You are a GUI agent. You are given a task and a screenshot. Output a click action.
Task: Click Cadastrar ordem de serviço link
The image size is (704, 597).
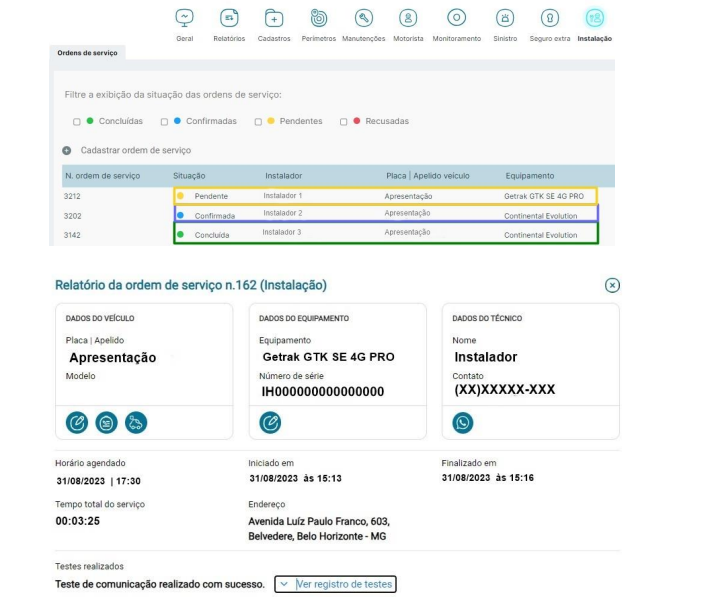coord(136,150)
